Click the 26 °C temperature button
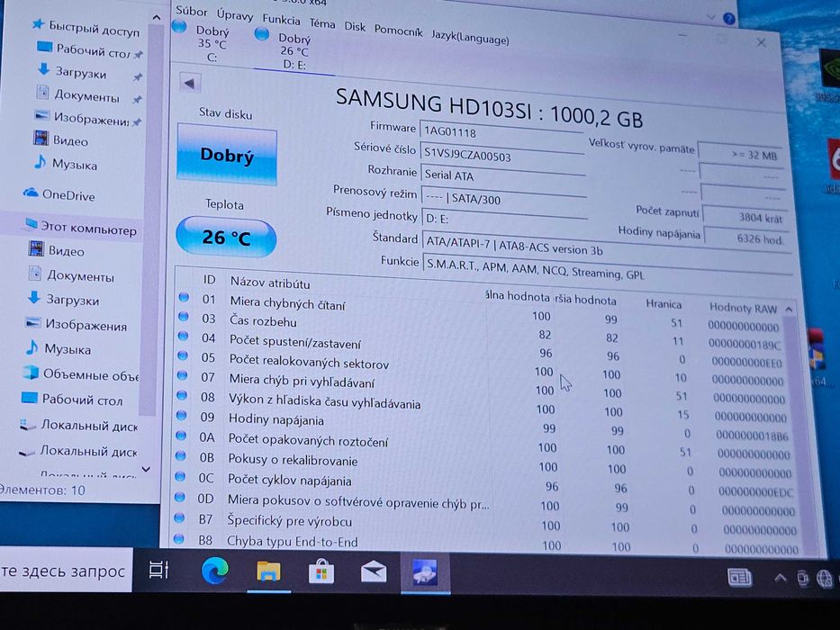The height and width of the screenshot is (630, 840). [226, 237]
